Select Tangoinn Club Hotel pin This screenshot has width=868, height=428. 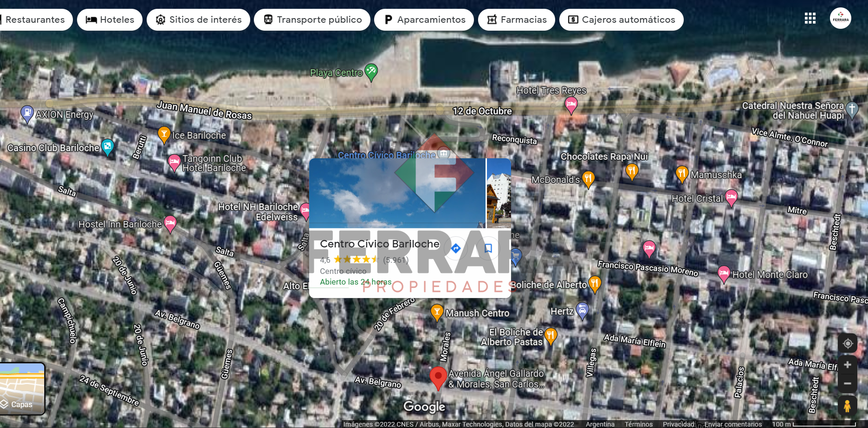tap(174, 162)
